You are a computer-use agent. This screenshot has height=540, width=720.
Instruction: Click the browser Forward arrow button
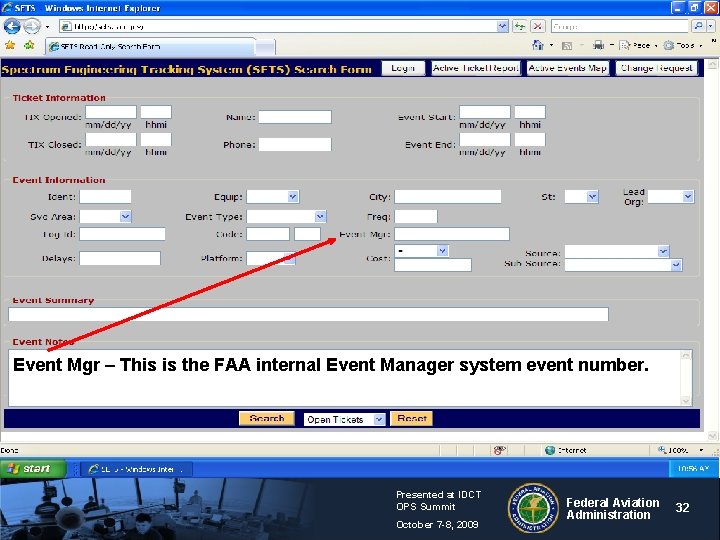pos(31,26)
